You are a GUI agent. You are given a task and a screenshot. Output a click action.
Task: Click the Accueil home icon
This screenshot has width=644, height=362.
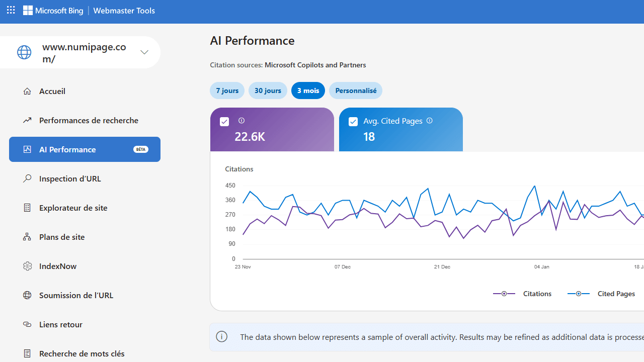27,91
